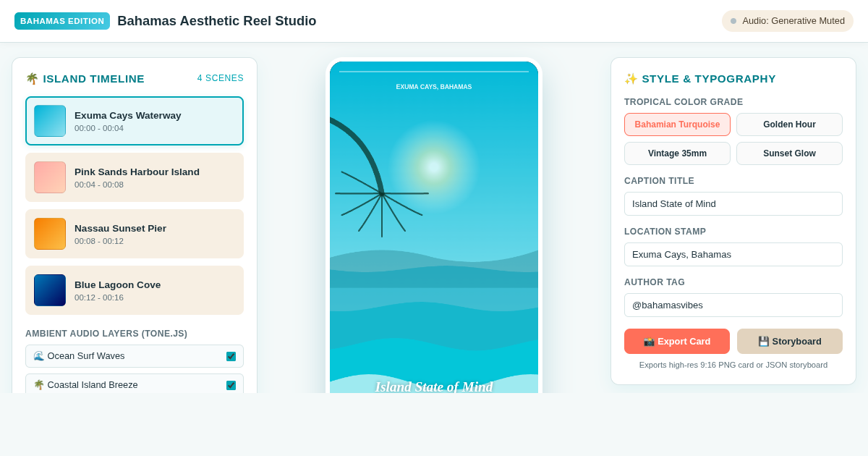Edit the Author Tag field
The height and width of the screenshot is (456, 868).
[x=733, y=305]
